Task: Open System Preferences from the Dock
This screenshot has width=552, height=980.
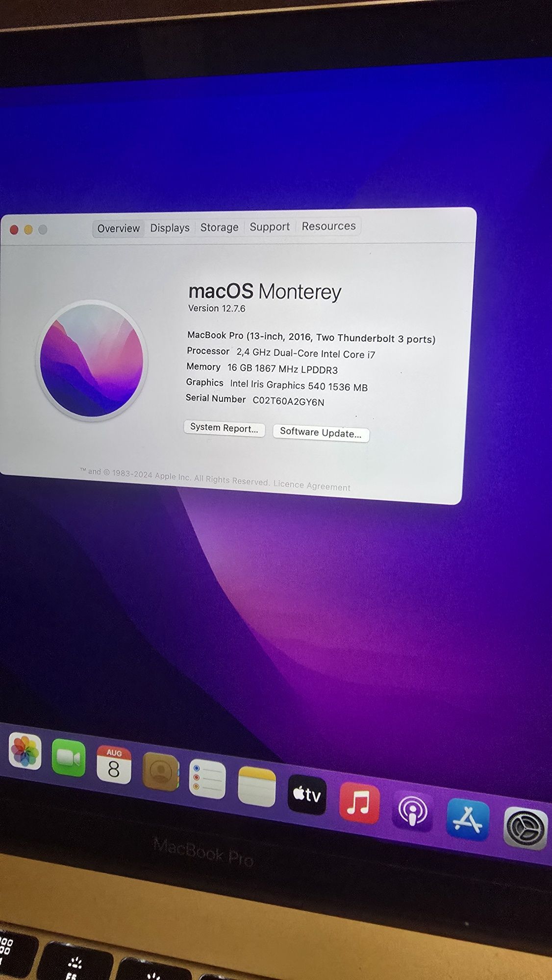Action: (526, 829)
